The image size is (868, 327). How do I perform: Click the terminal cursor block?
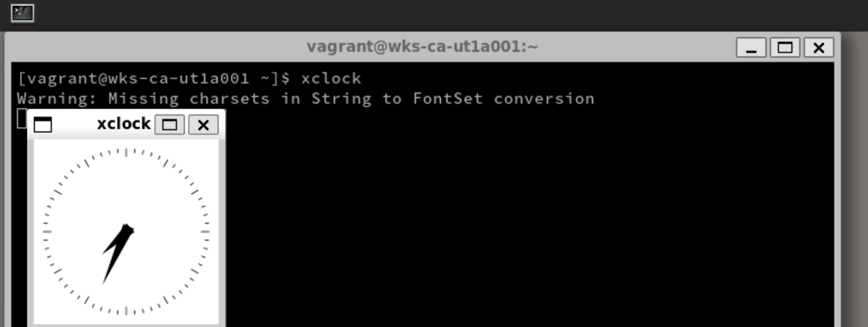click(x=21, y=117)
